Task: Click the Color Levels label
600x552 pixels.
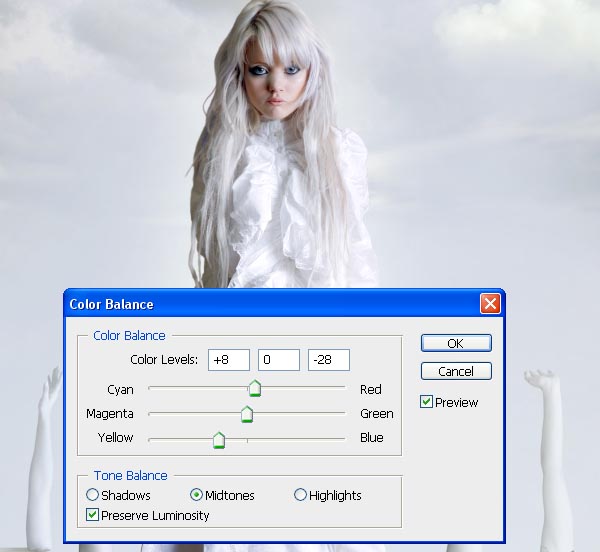Action: click(164, 360)
